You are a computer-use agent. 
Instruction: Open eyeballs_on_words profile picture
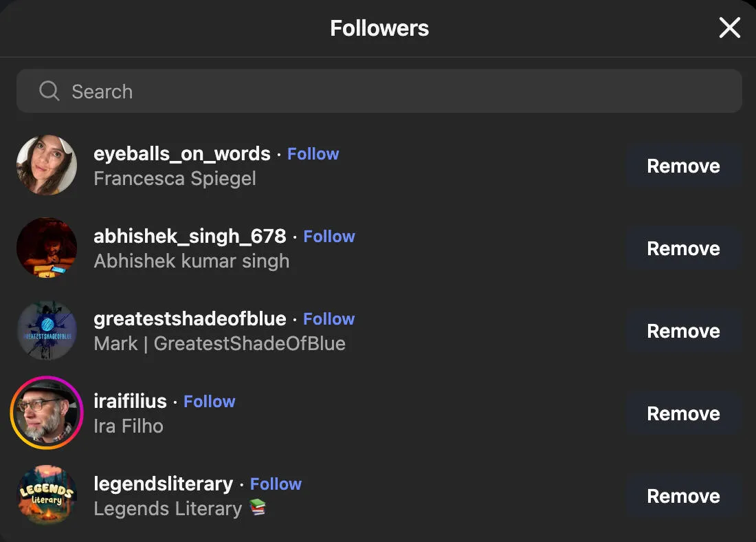coord(47,165)
